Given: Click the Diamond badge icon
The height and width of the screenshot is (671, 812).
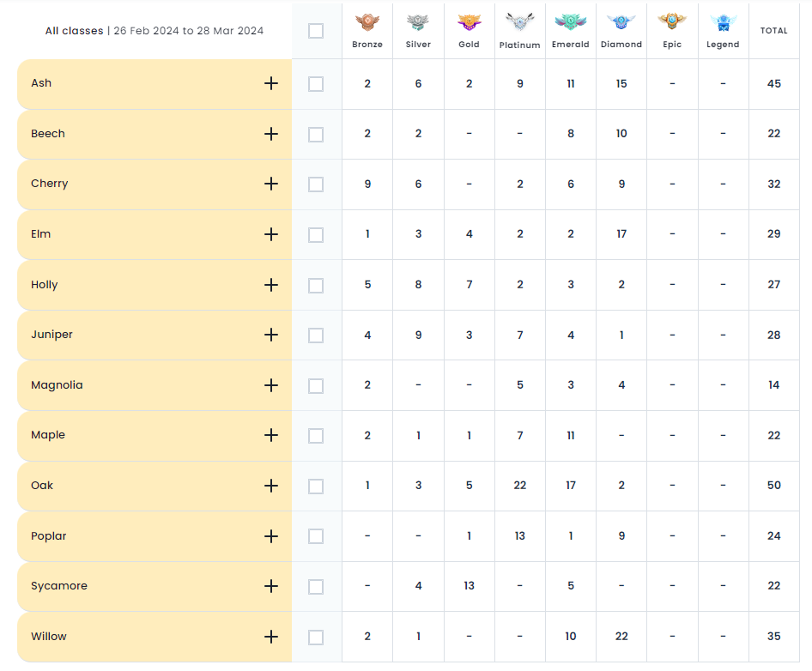Looking at the screenshot, I should click(x=621, y=22).
